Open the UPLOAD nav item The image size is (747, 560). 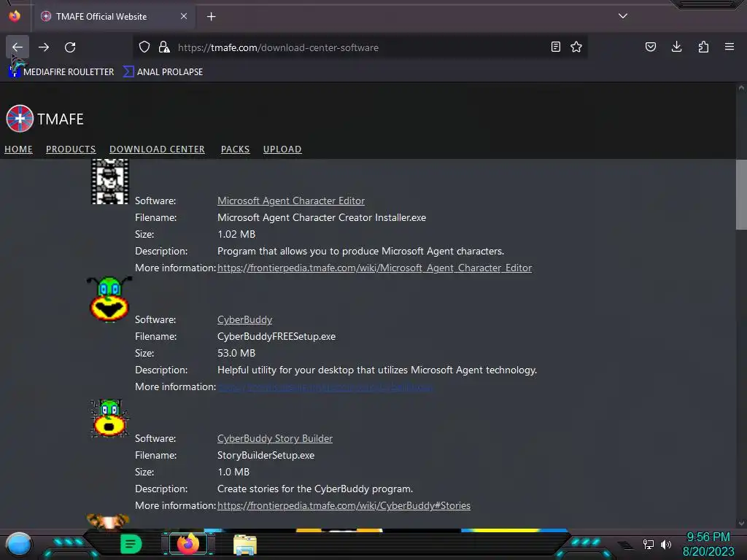point(282,149)
